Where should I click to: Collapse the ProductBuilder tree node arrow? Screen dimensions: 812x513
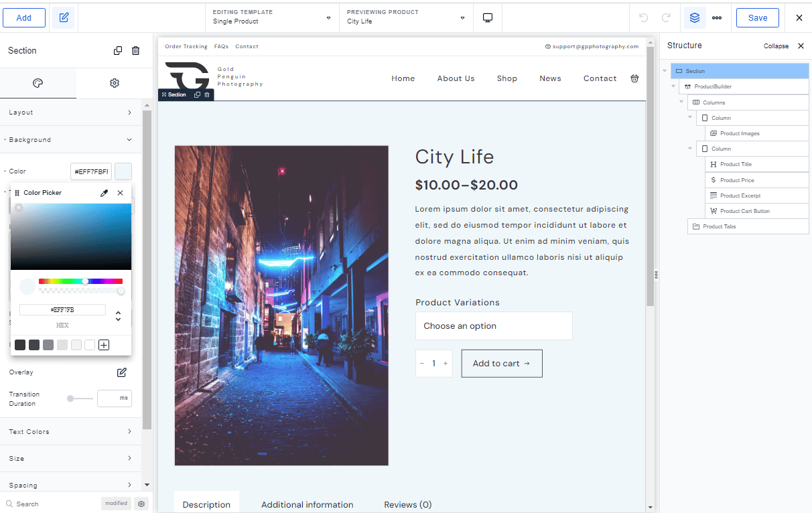click(x=673, y=86)
